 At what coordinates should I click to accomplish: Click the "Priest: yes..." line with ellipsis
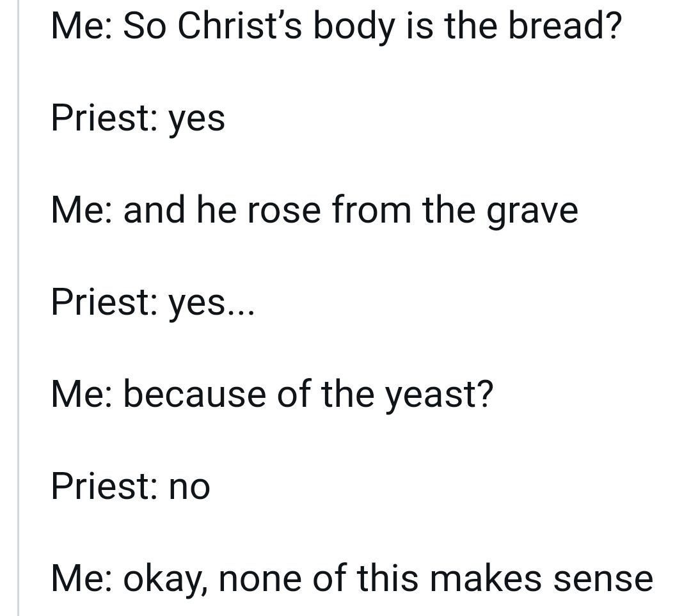[x=153, y=303]
